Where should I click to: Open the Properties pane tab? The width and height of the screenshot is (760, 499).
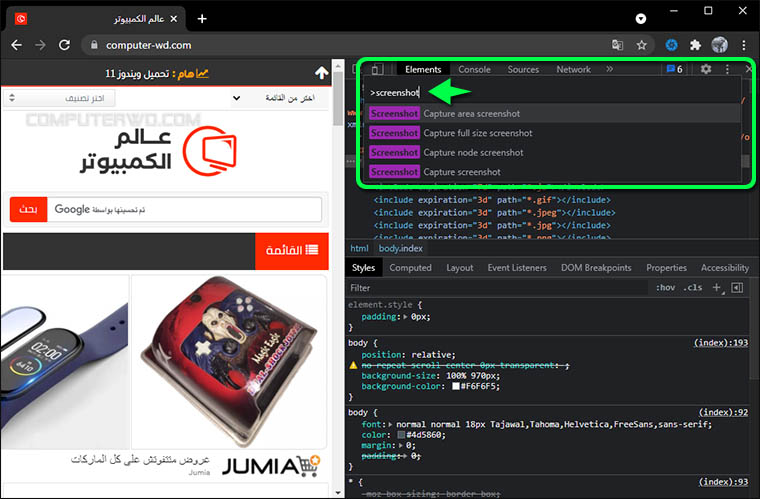click(666, 268)
